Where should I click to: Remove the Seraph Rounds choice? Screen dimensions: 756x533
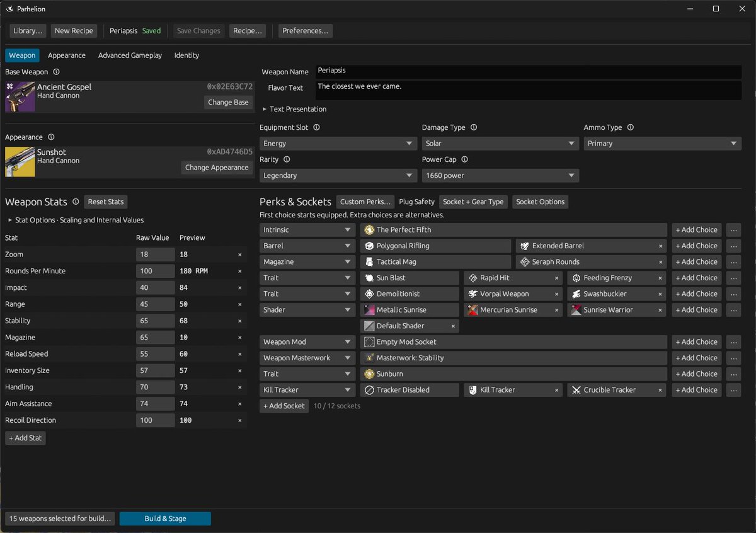(x=660, y=261)
